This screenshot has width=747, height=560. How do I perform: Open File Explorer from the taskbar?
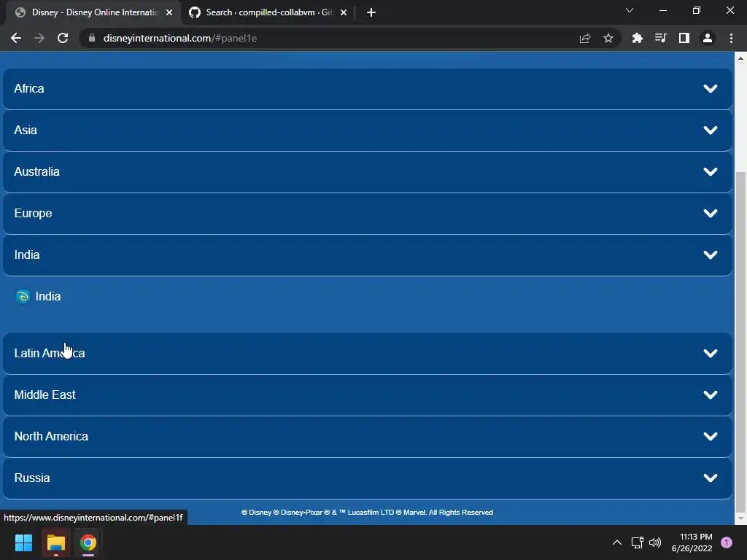pyautogui.click(x=55, y=542)
